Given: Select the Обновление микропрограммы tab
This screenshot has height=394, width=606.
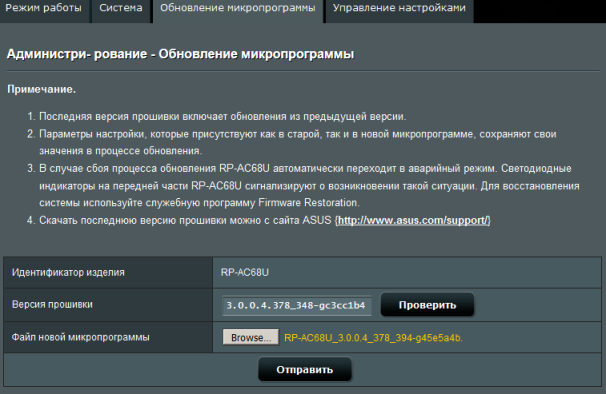Looking at the screenshot, I should (x=238, y=9).
